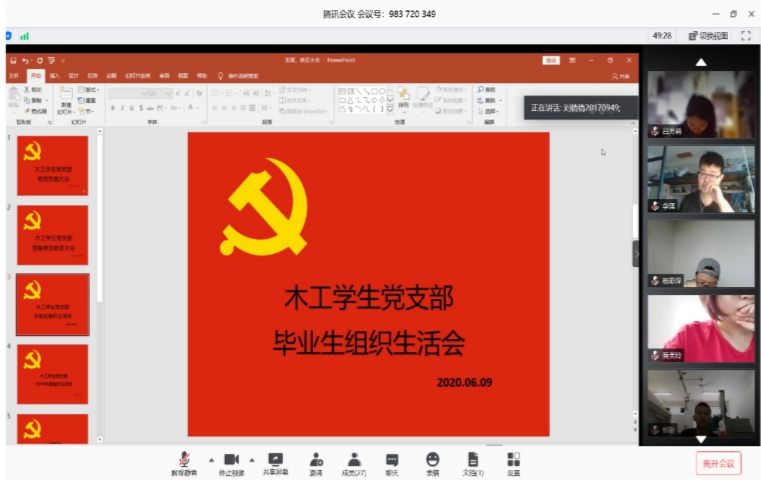This screenshot has width=761, height=480.
Task: Open the Replace option in editing group
Action: coord(489,100)
